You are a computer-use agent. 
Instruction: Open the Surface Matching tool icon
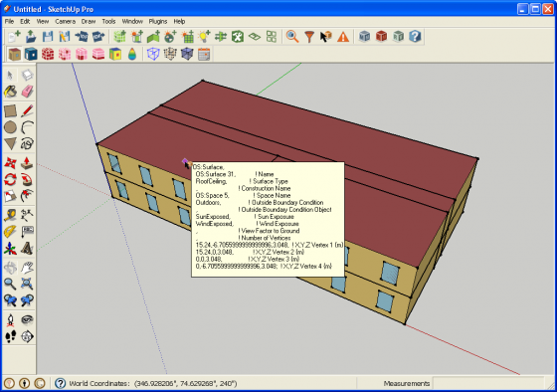221,37
